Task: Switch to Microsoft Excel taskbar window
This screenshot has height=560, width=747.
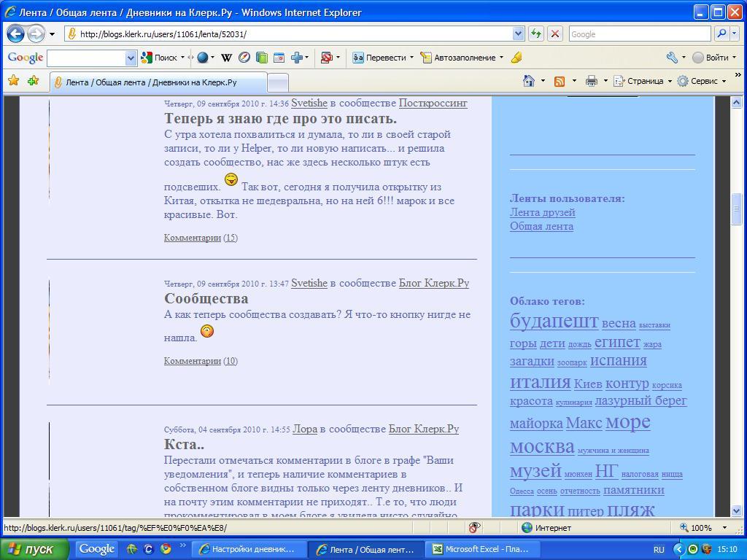Action: (481, 549)
